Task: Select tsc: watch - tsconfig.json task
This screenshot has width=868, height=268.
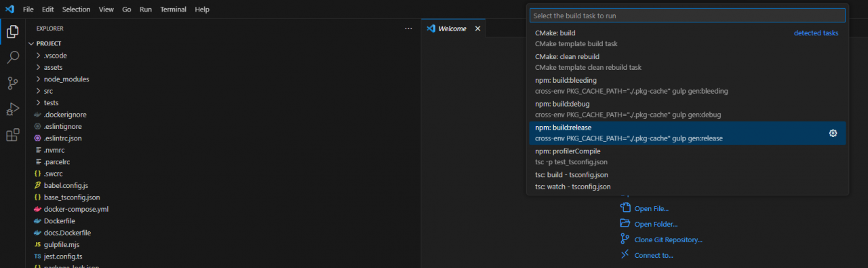Action: pos(688,187)
